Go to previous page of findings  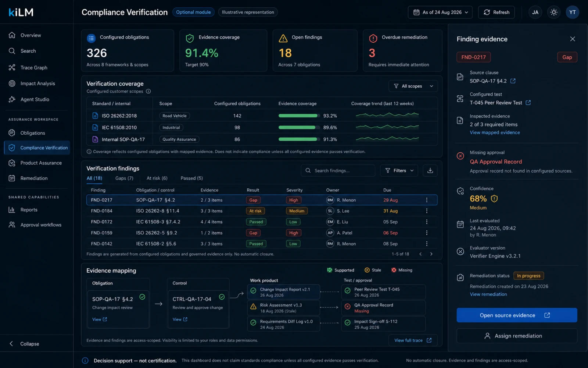[x=420, y=254]
